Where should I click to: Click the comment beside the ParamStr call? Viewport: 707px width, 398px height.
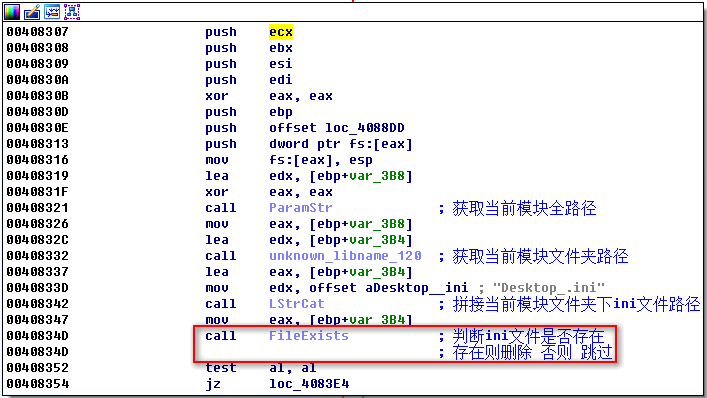[x=517, y=208]
